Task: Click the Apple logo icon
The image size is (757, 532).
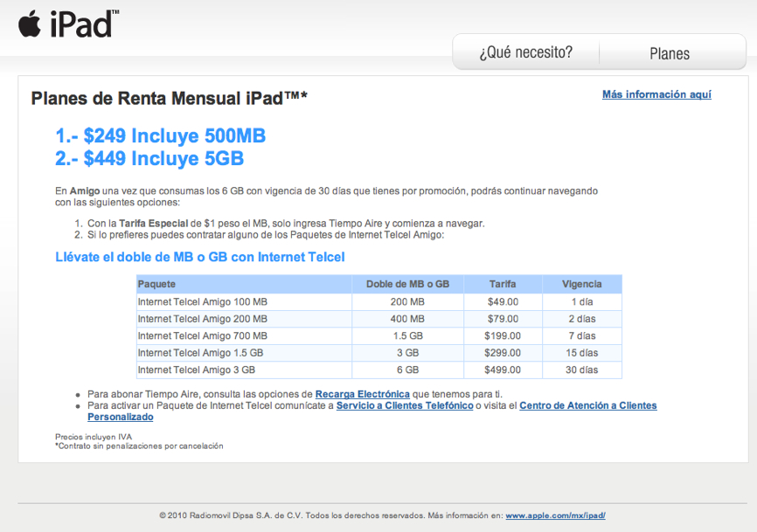Action: [x=30, y=24]
